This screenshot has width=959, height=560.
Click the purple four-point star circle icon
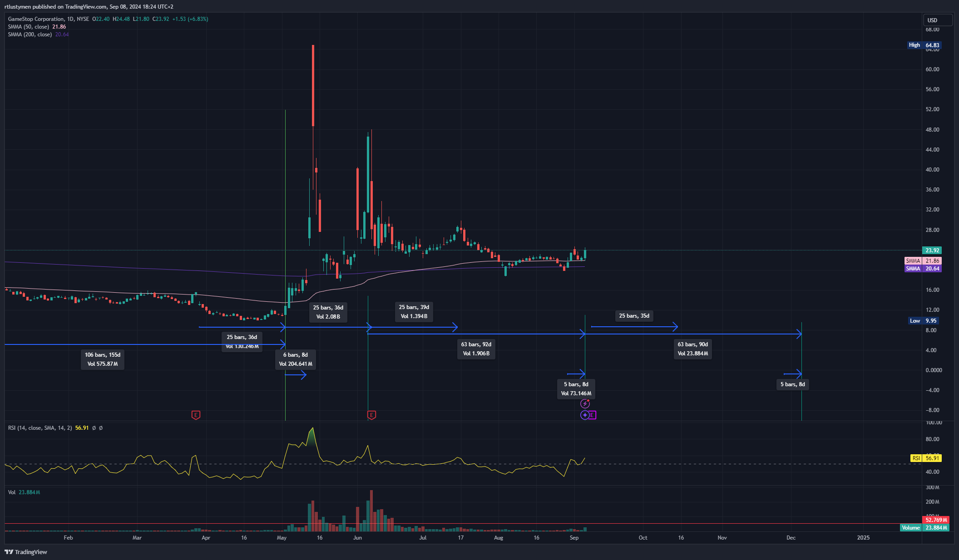point(585,415)
